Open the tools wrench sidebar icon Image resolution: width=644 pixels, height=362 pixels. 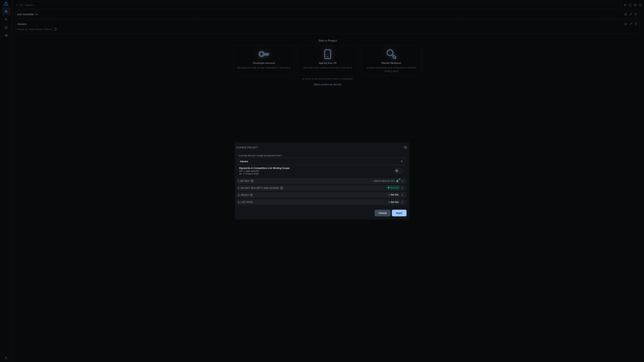(x=6, y=19)
